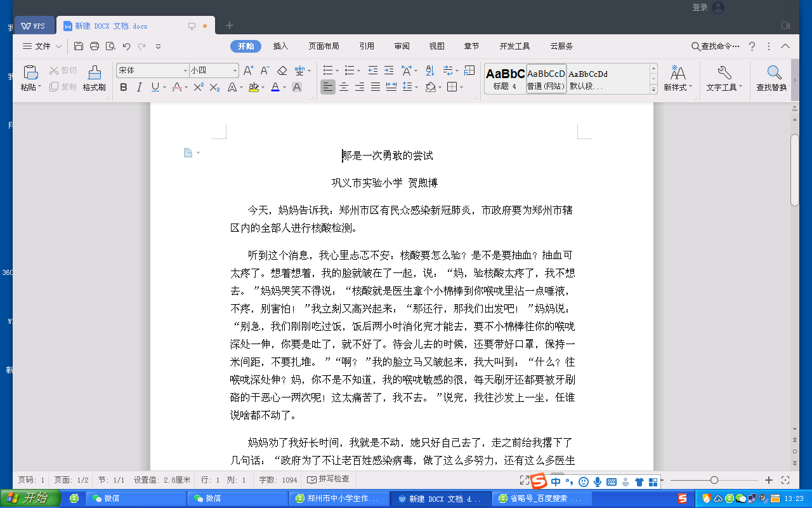Switch to the 插入 ribbon tab
The height and width of the screenshot is (508, 812).
[280, 46]
